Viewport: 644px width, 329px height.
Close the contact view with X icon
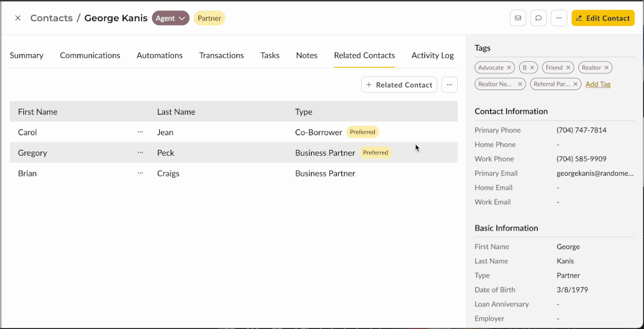18,18
